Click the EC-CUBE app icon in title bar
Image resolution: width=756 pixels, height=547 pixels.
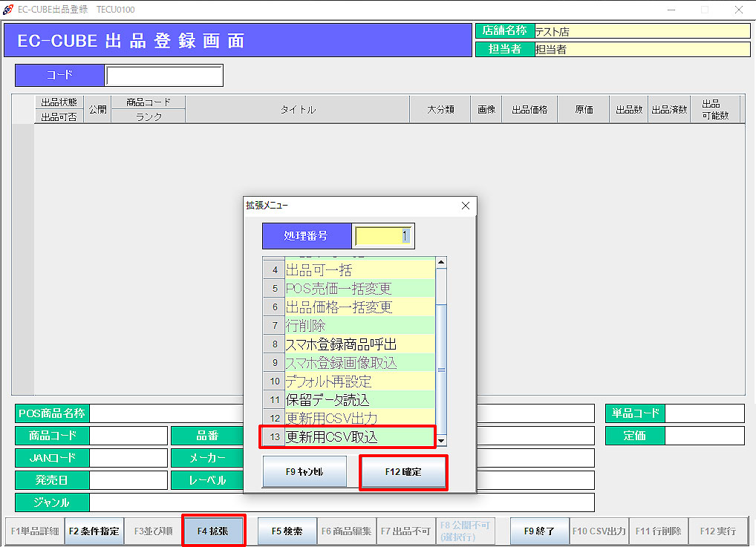click(x=8, y=10)
